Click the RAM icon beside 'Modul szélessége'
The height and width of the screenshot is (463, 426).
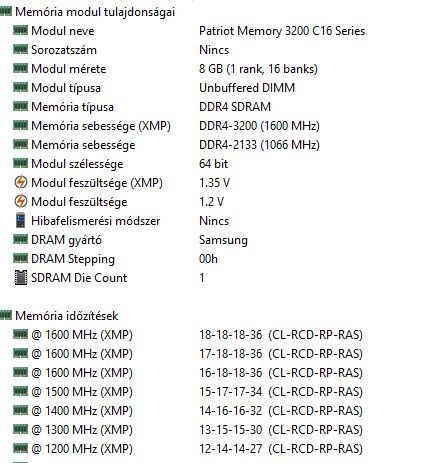(20, 163)
